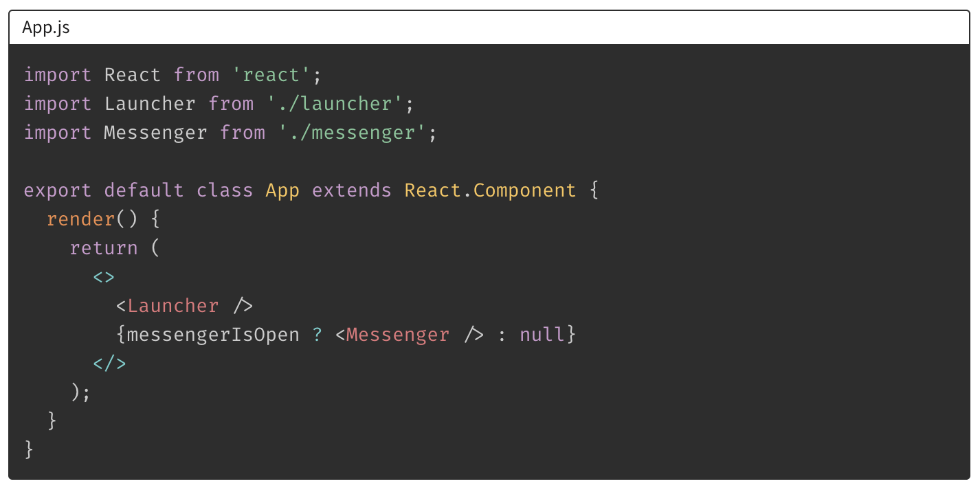Click the render method name
This screenshot has width=980, height=488.
(81, 219)
